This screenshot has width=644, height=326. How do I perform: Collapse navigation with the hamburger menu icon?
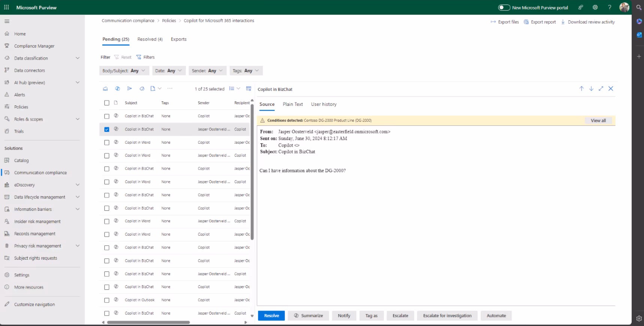(x=7, y=21)
